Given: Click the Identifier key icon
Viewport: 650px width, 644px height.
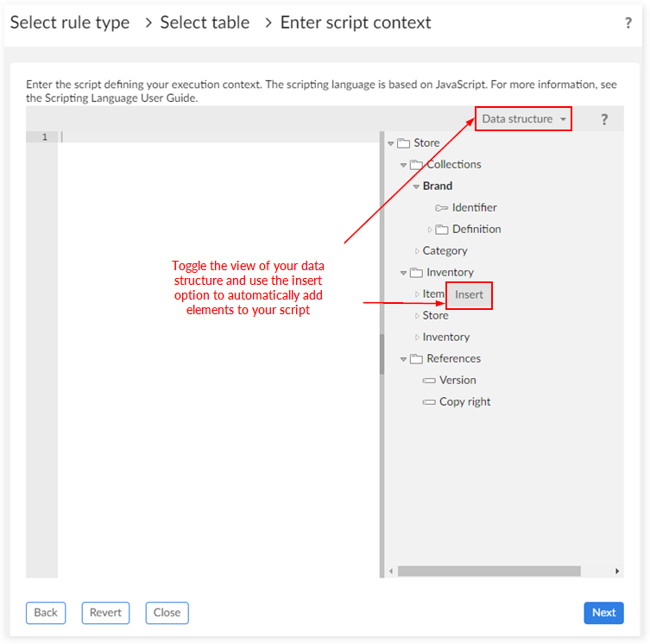Looking at the screenshot, I should pyautogui.click(x=442, y=208).
